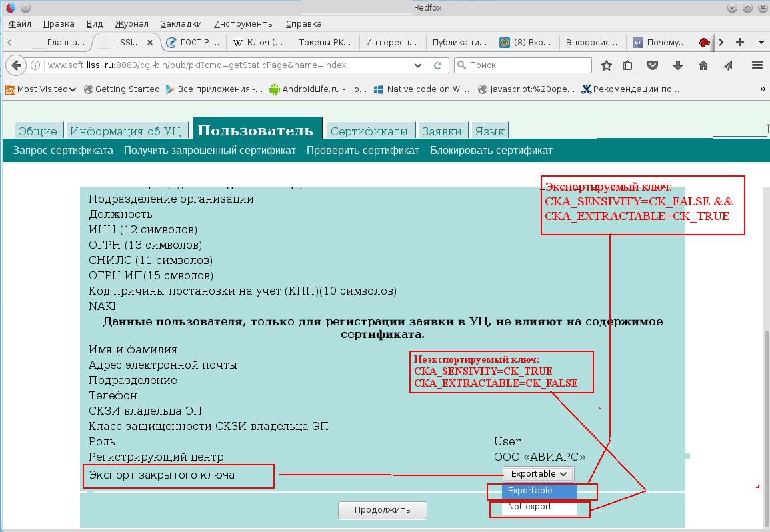This screenshot has width=770, height=532.
Task: Open the Справка menu
Action: pyautogui.click(x=303, y=23)
